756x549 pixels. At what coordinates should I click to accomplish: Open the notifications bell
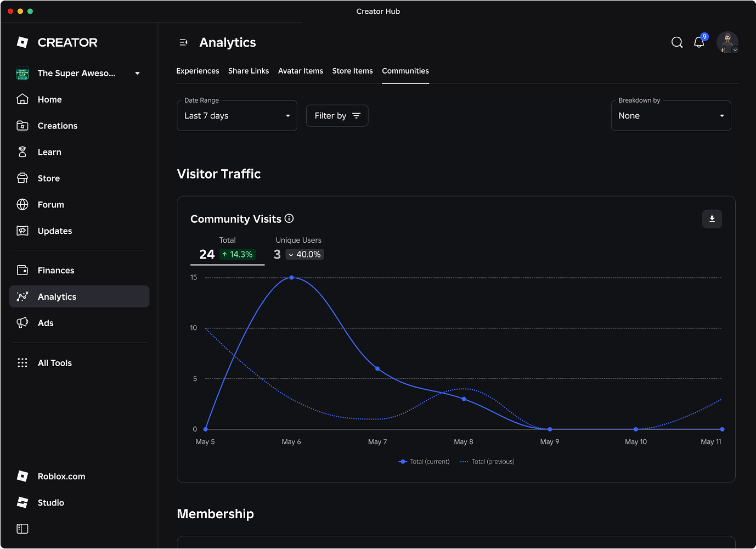point(699,42)
